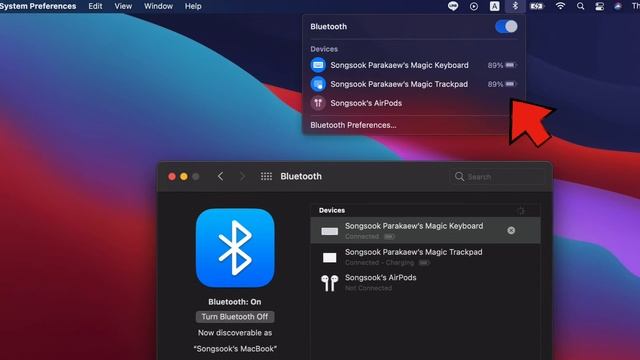Open Bluetooth Preferences from the menu
Viewport: 640px width, 360px height.
(353, 125)
